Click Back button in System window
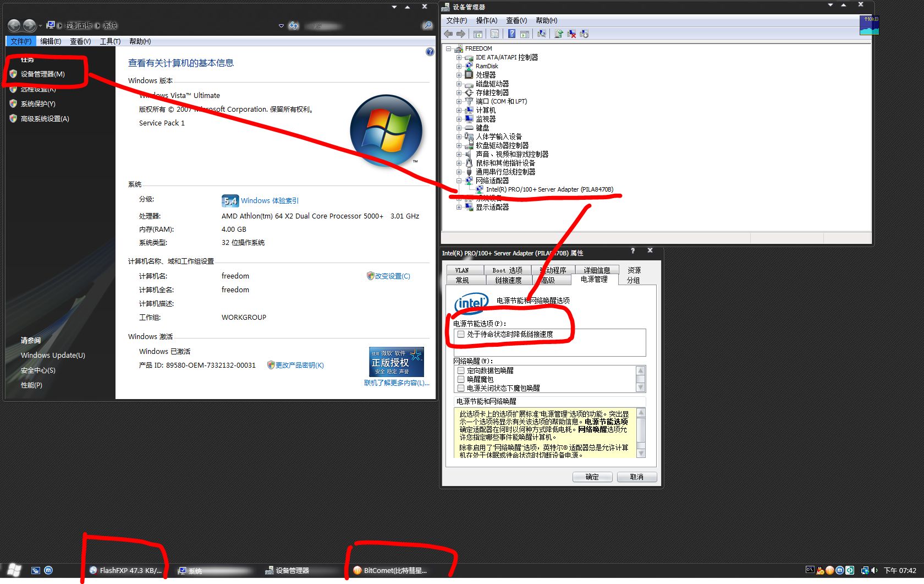The width and height of the screenshot is (924, 584). tap(14, 25)
